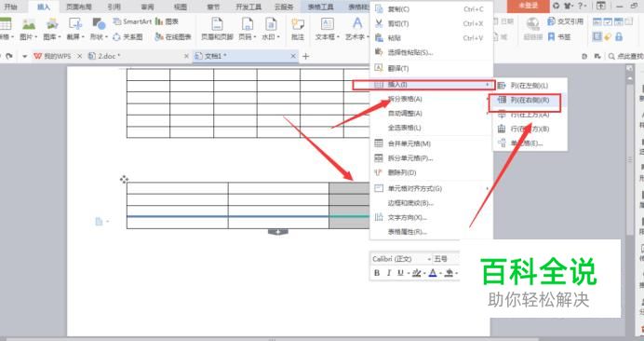
Task: Expand the 单元格对齐方式(G) submenu
Action: tap(431, 189)
